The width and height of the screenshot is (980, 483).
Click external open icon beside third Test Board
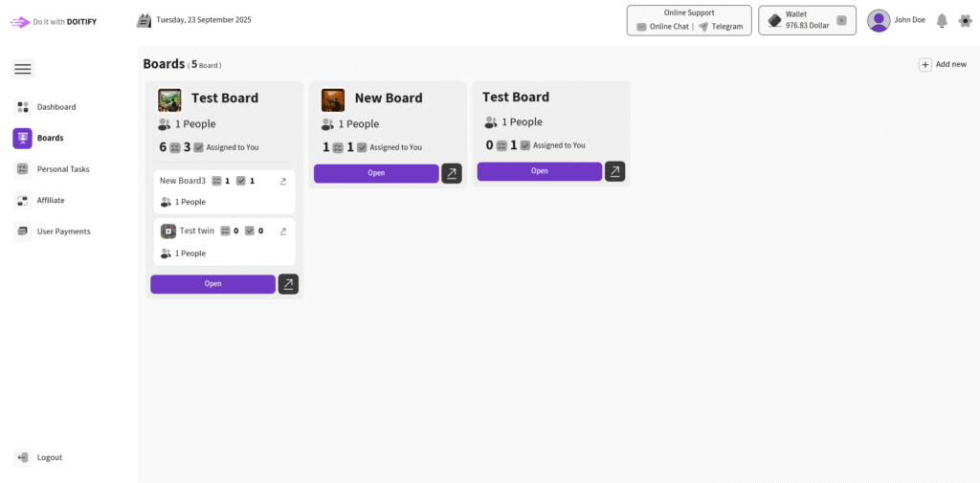pos(615,171)
